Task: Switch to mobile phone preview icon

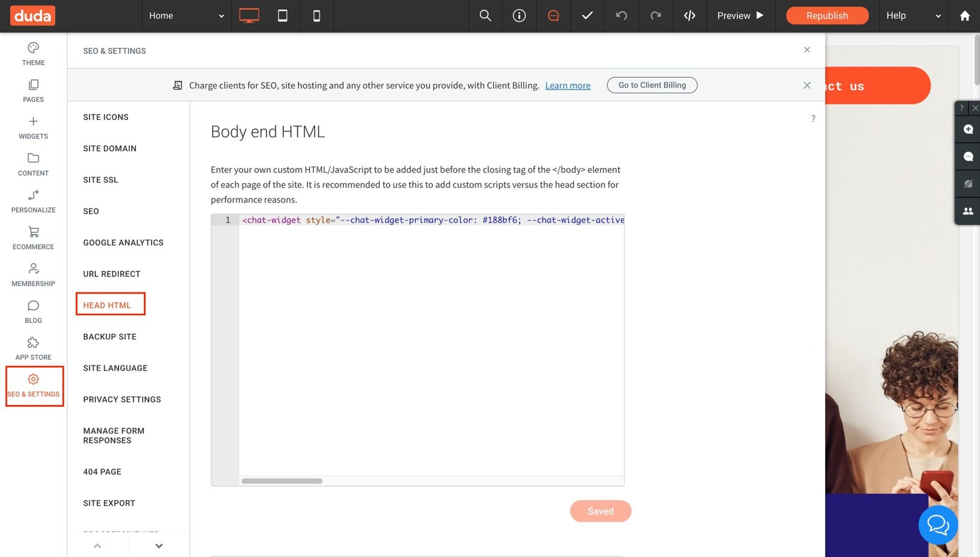Action: coord(317,16)
